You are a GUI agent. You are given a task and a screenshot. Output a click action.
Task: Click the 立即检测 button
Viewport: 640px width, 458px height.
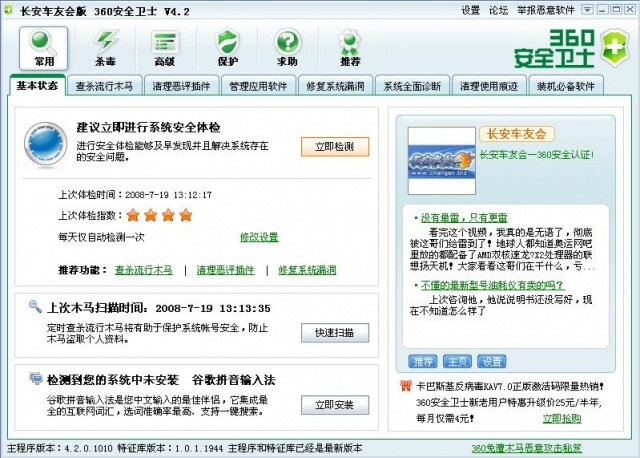(335, 147)
